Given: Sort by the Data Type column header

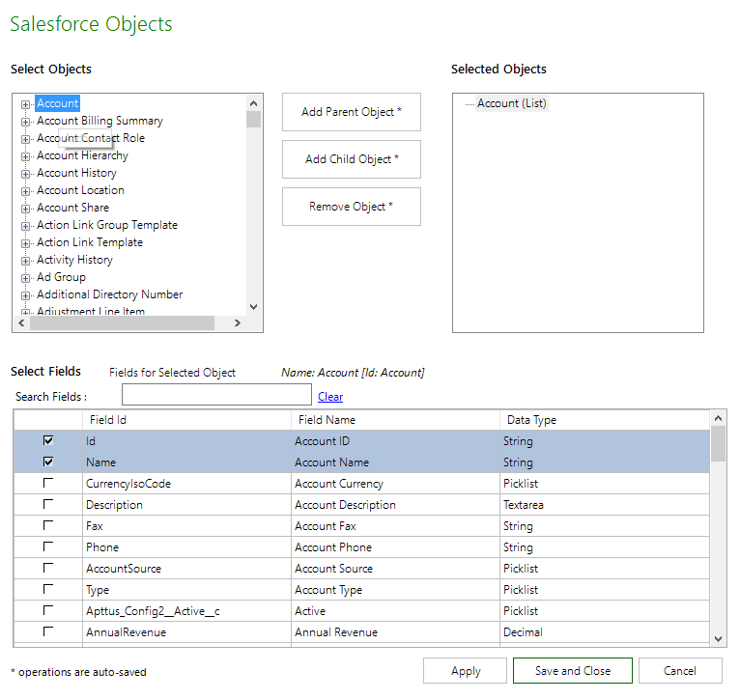Looking at the screenshot, I should pyautogui.click(x=605, y=420).
